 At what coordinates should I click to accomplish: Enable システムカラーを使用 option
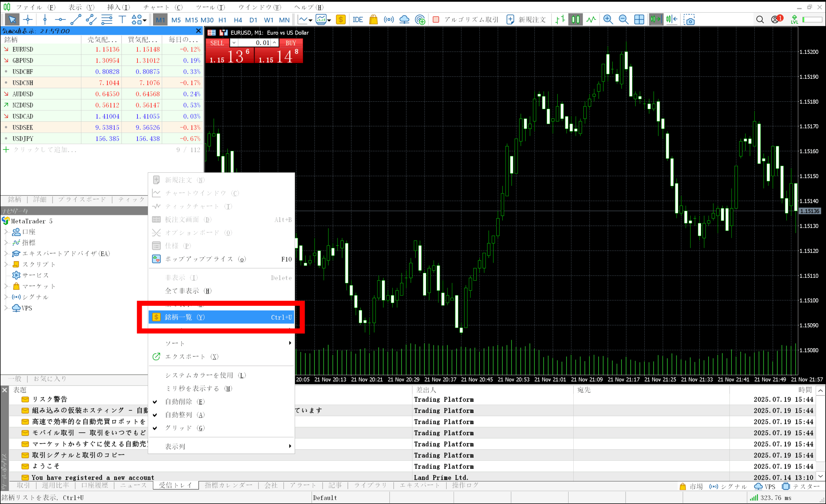point(221,375)
